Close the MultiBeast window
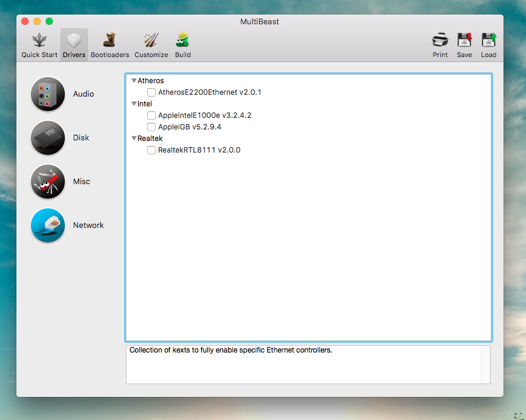This screenshot has width=526, height=420. pos(25,21)
